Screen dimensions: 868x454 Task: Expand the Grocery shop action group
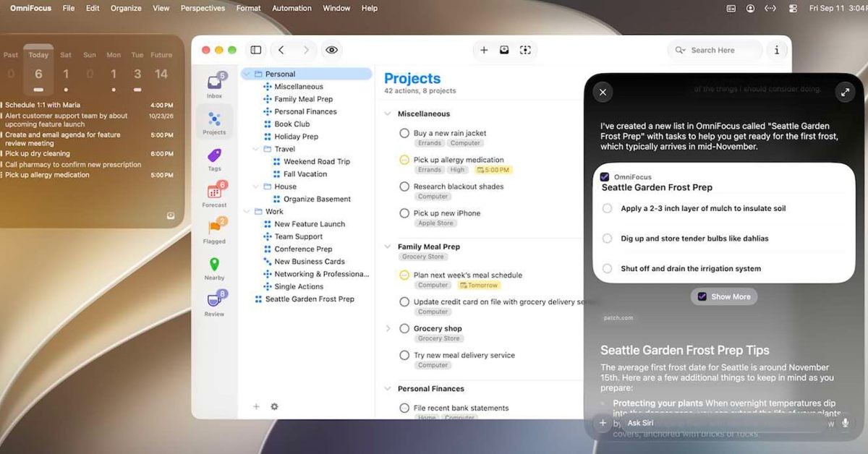pyautogui.click(x=388, y=328)
